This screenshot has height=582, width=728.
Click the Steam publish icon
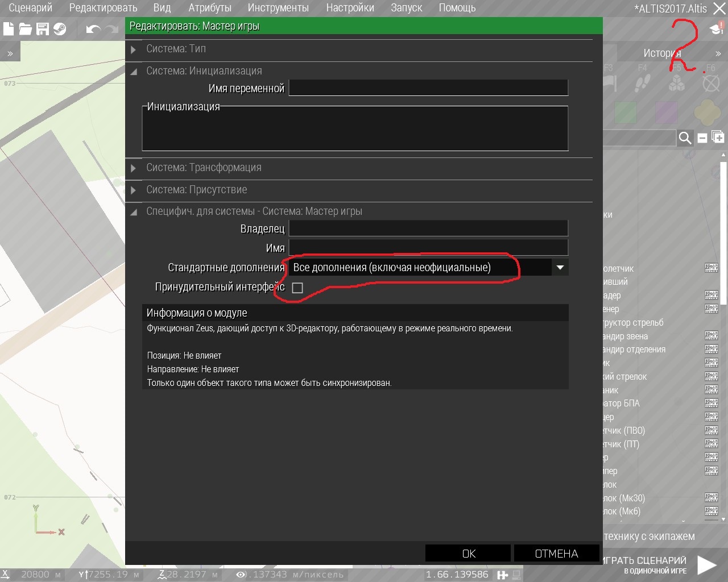[x=60, y=29]
